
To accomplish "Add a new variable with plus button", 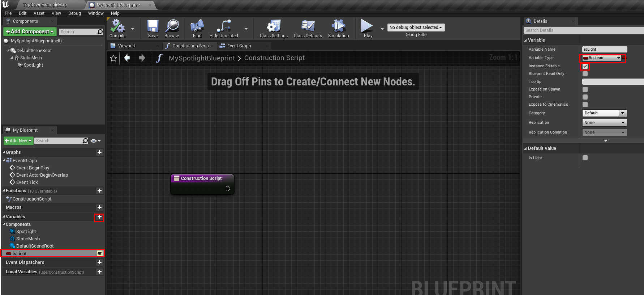I will (99, 217).
